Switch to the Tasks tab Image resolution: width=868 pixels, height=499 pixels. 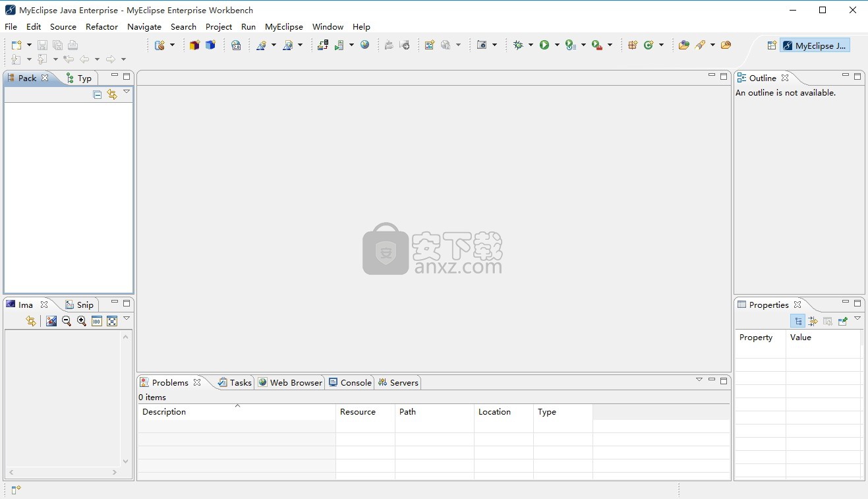235,382
